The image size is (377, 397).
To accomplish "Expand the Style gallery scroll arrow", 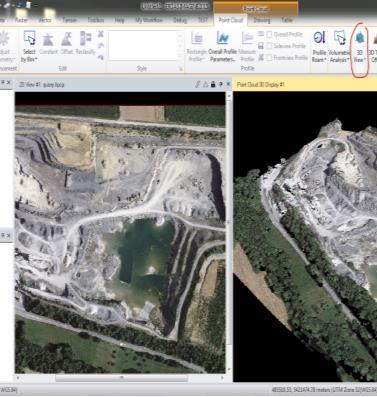I will 180,57.
